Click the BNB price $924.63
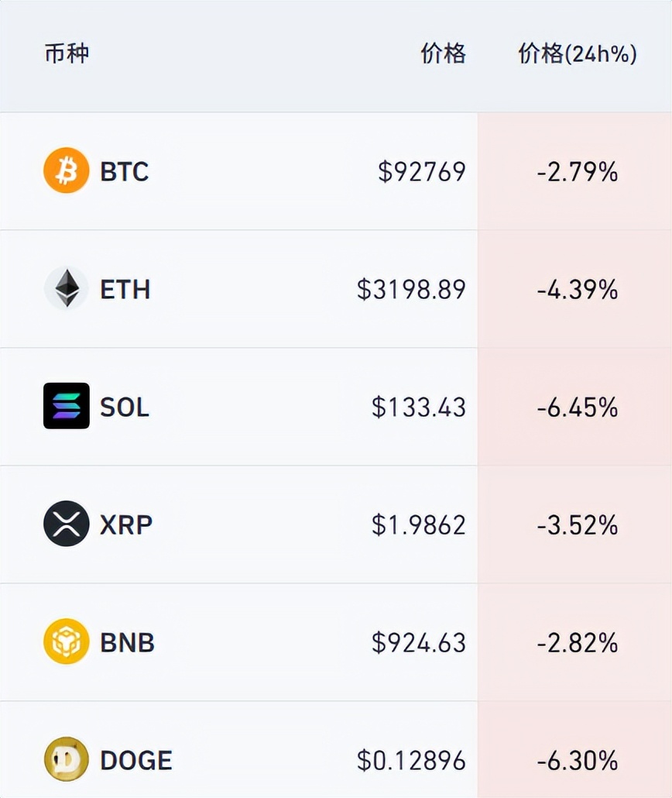Viewport: 672px width, 798px height. point(419,642)
